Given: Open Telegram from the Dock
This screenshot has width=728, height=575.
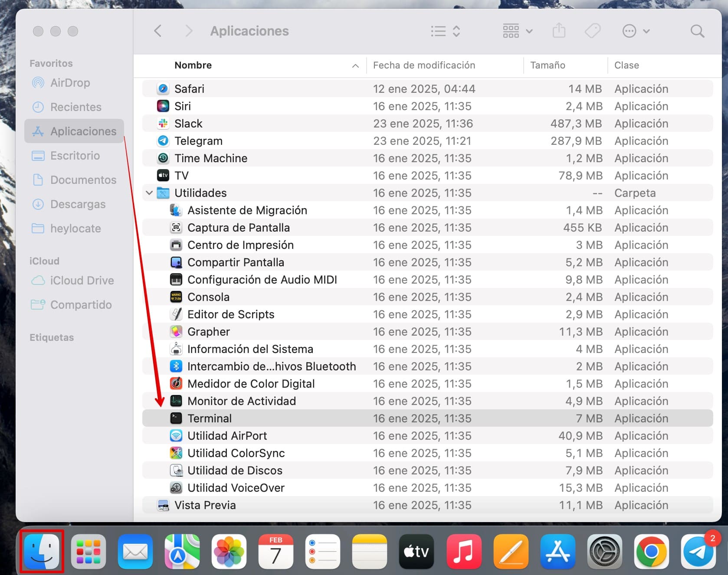Looking at the screenshot, I should pyautogui.click(x=698, y=551).
